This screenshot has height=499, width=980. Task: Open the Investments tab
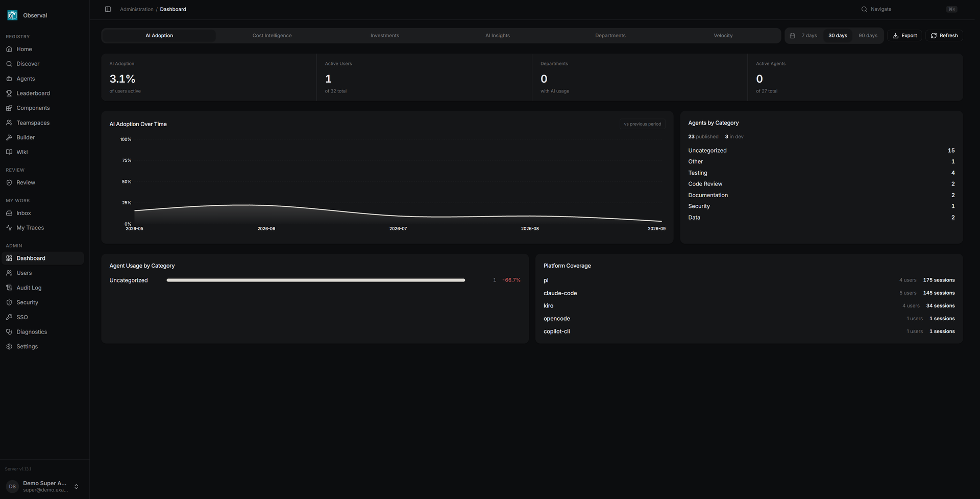385,36
